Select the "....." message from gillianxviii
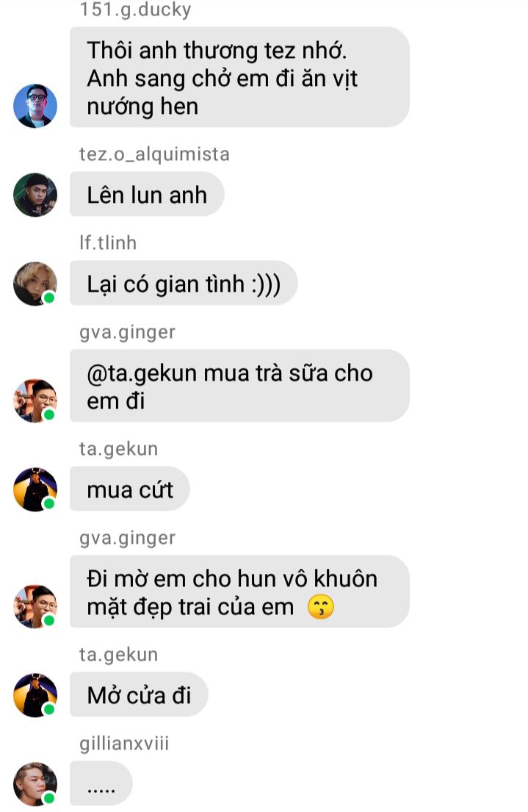Screen dimensions: 528x812 (x=101, y=784)
